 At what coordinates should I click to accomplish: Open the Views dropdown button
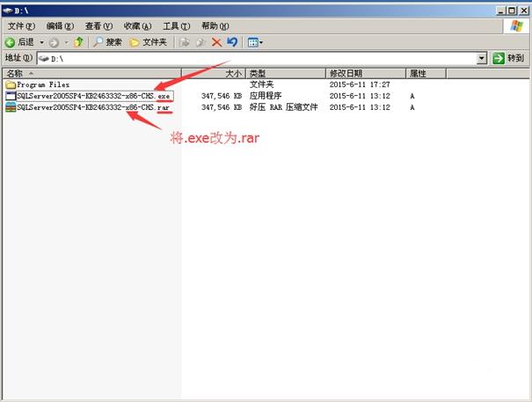(255, 42)
